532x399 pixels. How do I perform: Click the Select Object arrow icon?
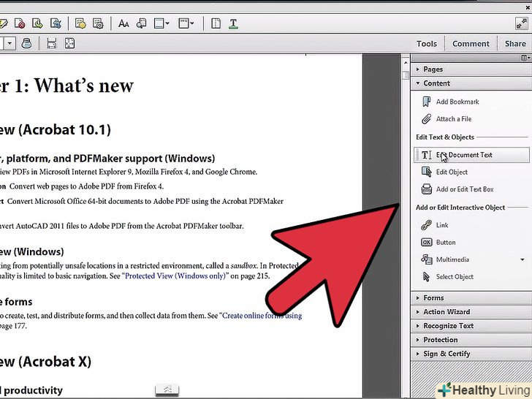(426, 276)
